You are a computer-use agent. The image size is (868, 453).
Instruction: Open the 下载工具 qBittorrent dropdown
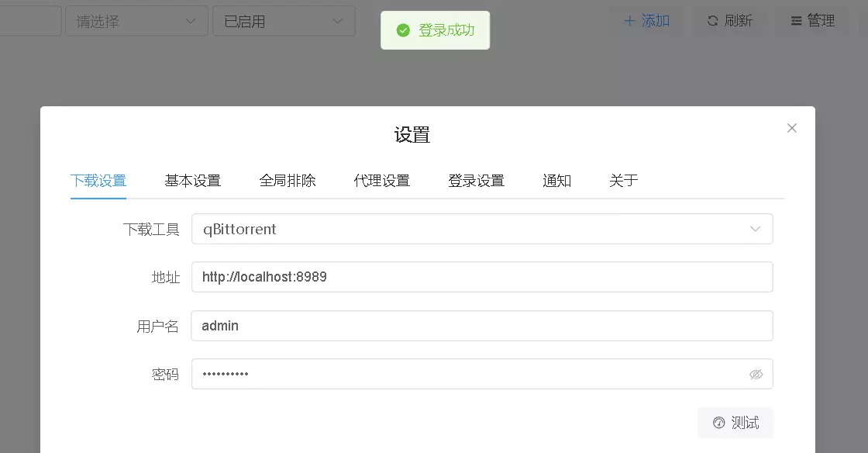click(x=482, y=229)
